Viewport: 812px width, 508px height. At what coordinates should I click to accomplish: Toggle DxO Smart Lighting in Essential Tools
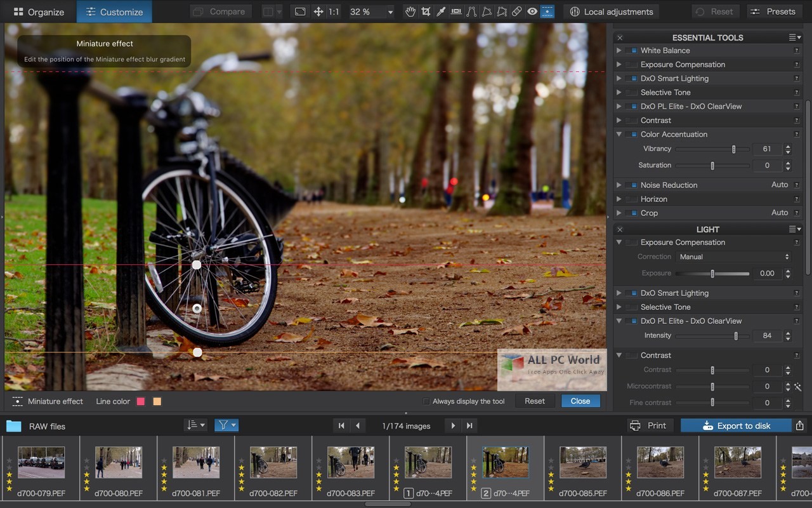point(631,78)
